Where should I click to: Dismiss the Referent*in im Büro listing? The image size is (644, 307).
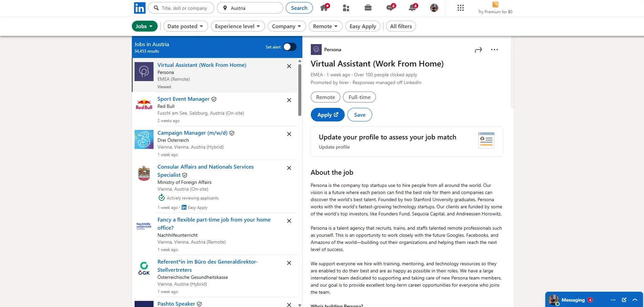click(289, 263)
